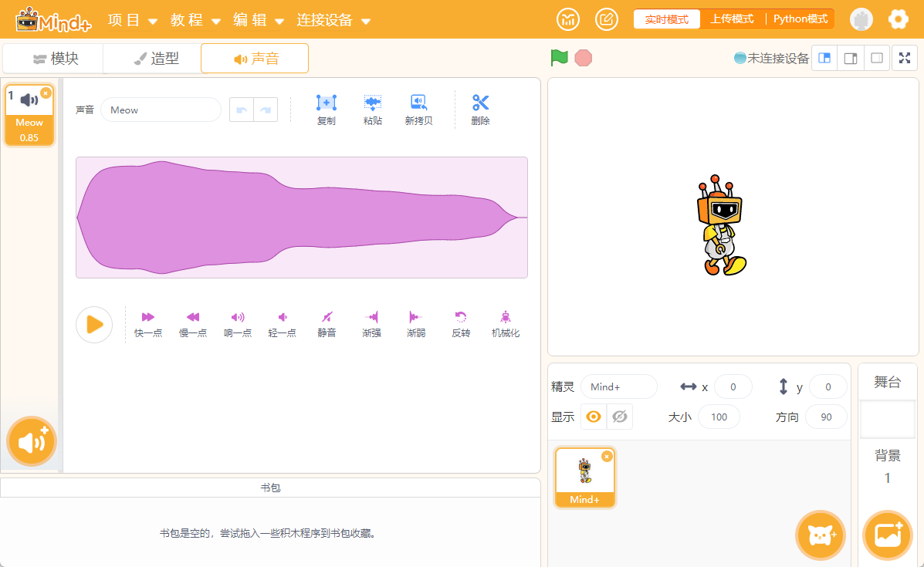
Task: Apply the Fade in (渐强) effect
Action: coord(371,317)
